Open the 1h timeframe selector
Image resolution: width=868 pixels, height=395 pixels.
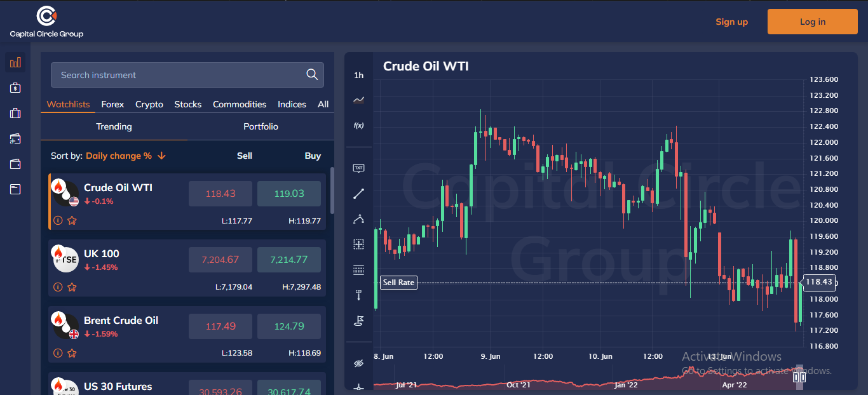(358, 75)
